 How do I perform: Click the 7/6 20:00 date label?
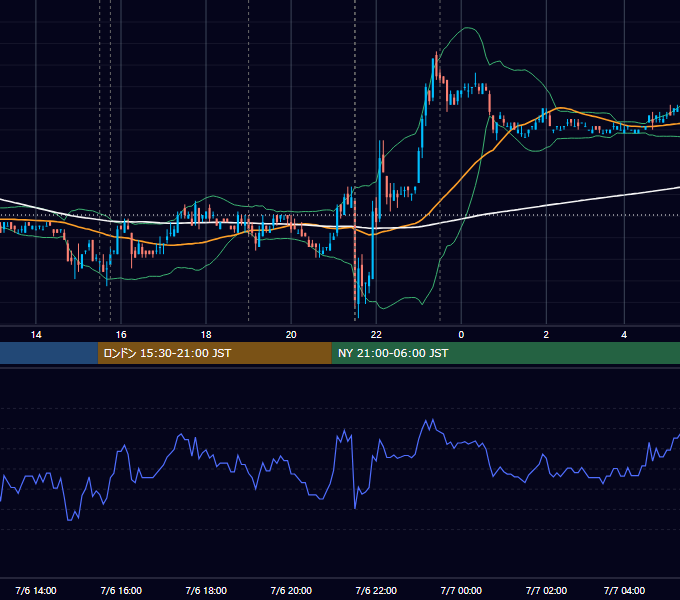point(291,590)
